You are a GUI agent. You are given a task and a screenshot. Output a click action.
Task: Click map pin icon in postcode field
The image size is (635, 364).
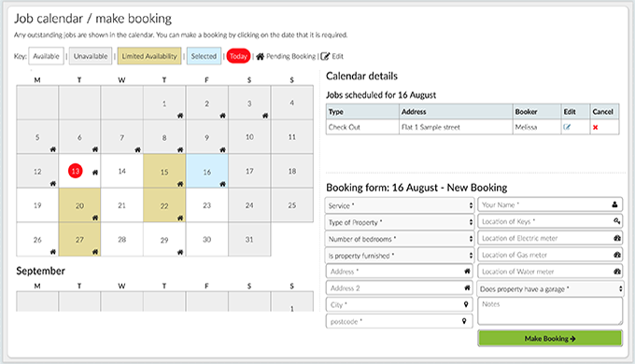pos(464,321)
